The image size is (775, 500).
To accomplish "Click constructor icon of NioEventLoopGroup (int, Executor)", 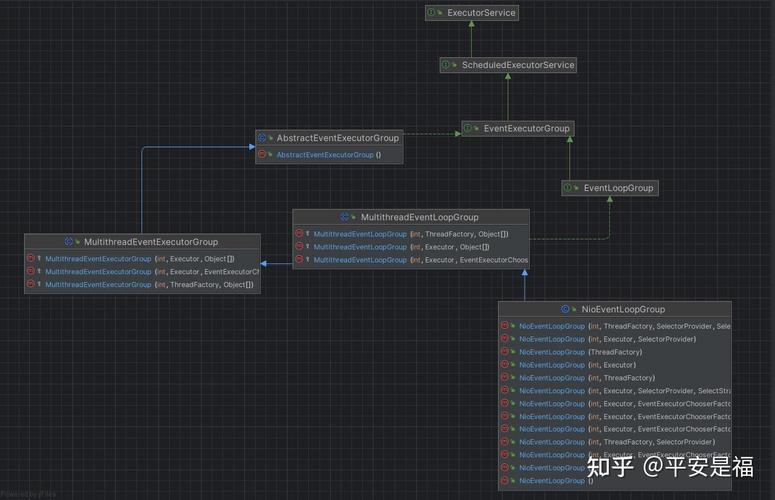I will (x=505, y=364).
